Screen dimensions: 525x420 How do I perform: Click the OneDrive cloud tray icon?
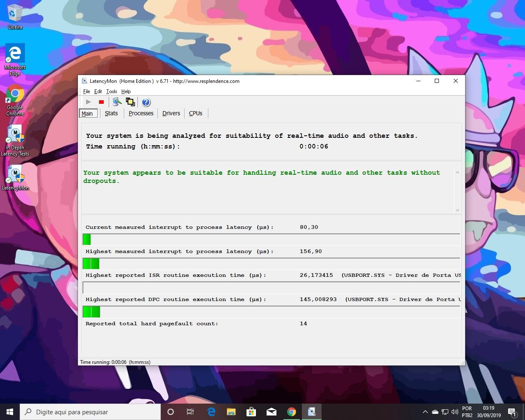coord(435,412)
